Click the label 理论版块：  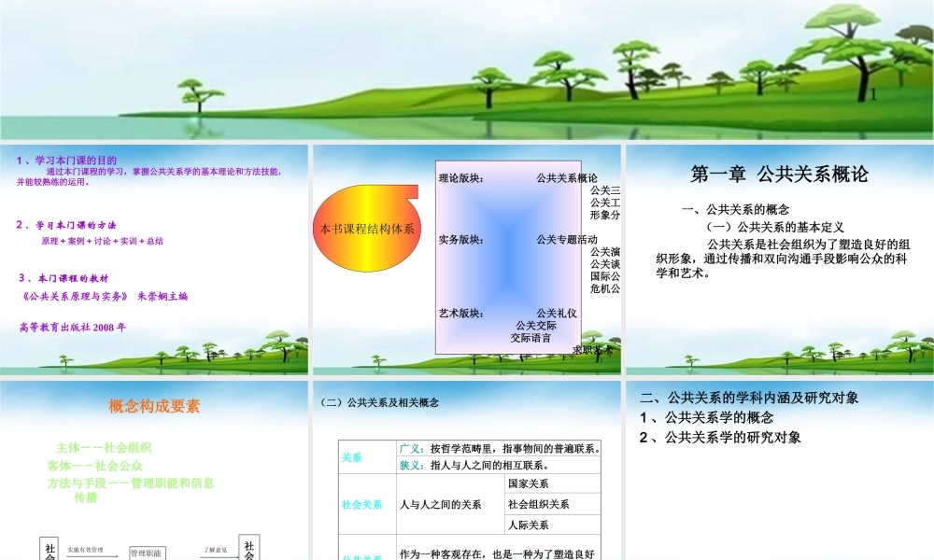tap(461, 178)
